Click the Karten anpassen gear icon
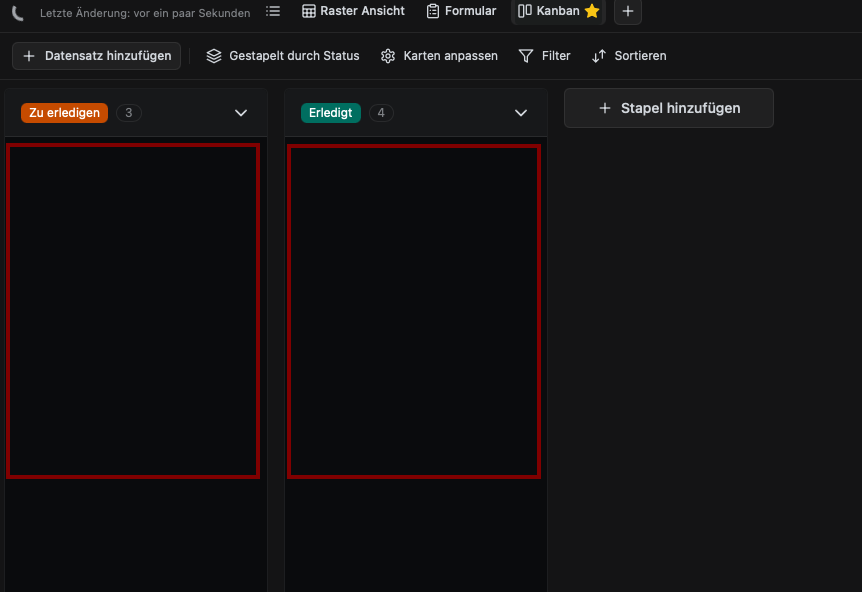The width and height of the screenshot is (862, 592). (388, 56)
